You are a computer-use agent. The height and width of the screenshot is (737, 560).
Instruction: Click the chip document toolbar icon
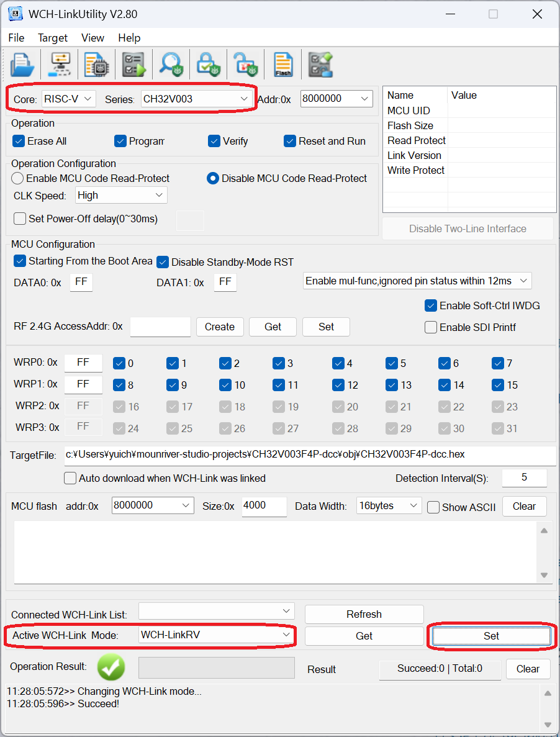click(x=96, y=65)
